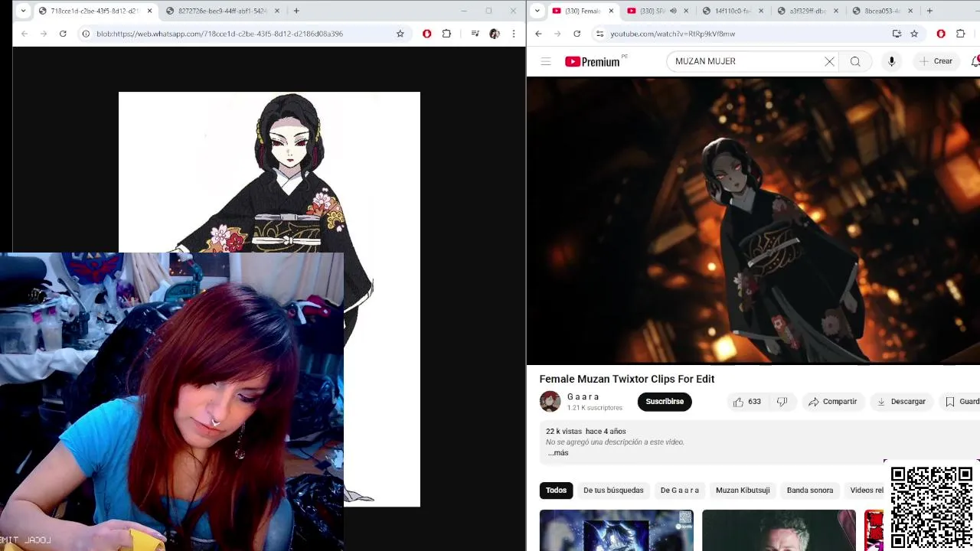
Task: Open the first recommended video thumbnail
Action: point(616,530)
